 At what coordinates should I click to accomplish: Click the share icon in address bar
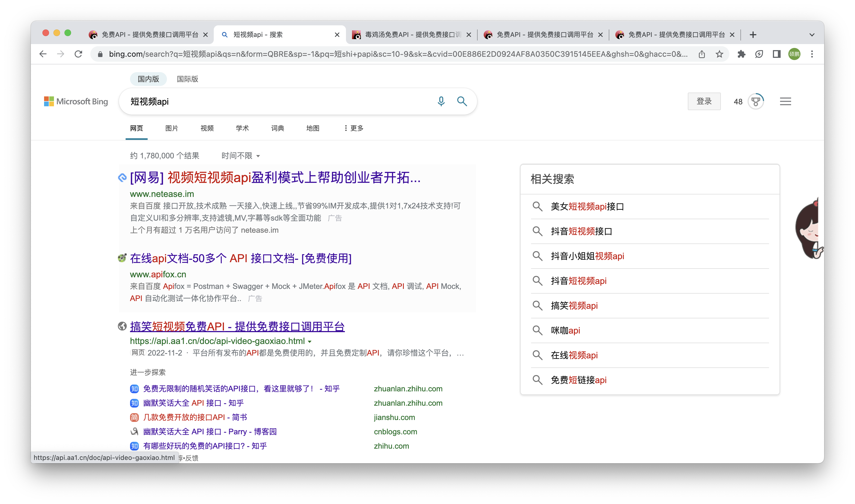(x=702, y=54)
